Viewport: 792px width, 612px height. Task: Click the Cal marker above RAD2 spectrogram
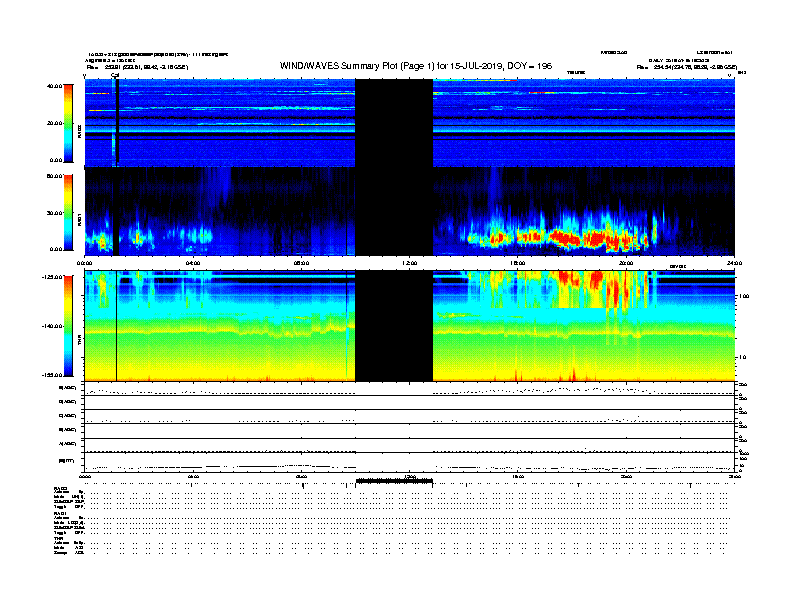point(115,76)
